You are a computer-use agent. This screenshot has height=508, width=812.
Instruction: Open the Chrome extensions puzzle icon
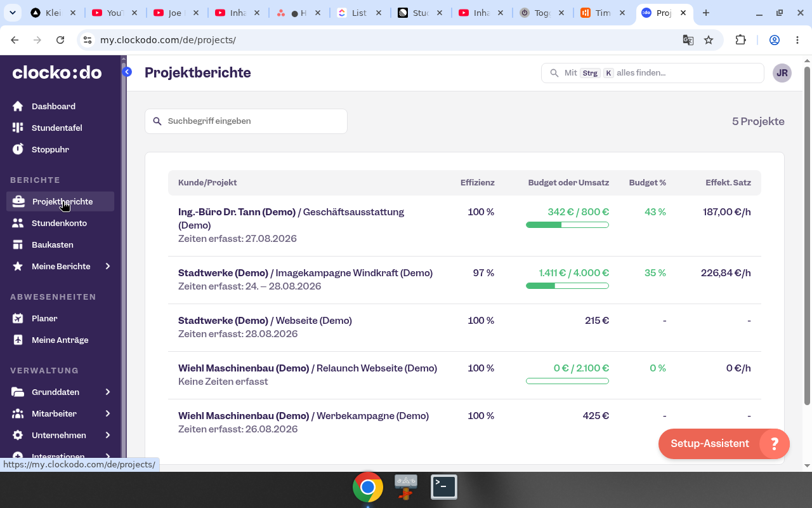(740, 40)
